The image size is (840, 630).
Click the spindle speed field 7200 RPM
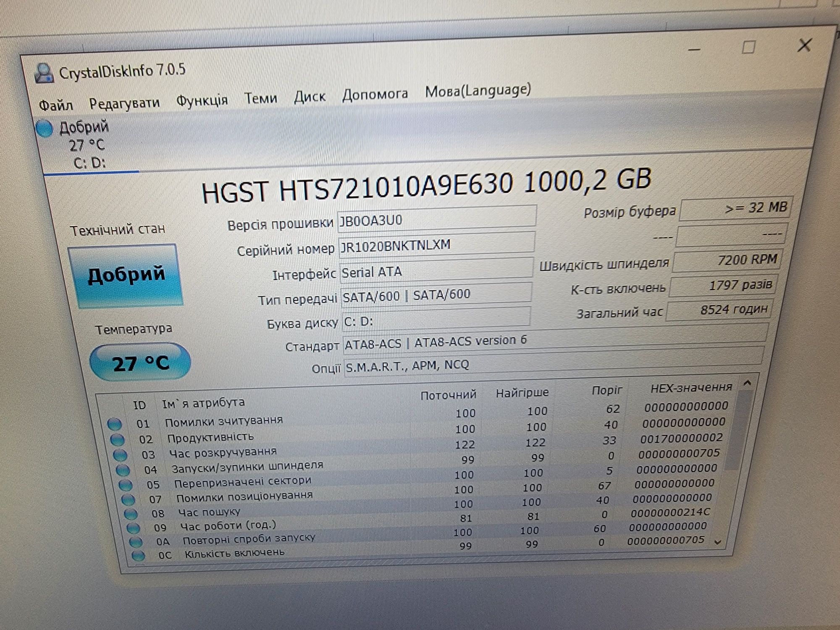(x=728, y=260)
